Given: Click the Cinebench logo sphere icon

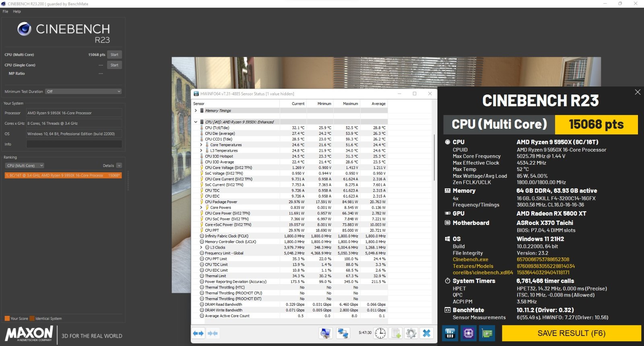Looking at the screenshot, I should (x=24, y=29).
